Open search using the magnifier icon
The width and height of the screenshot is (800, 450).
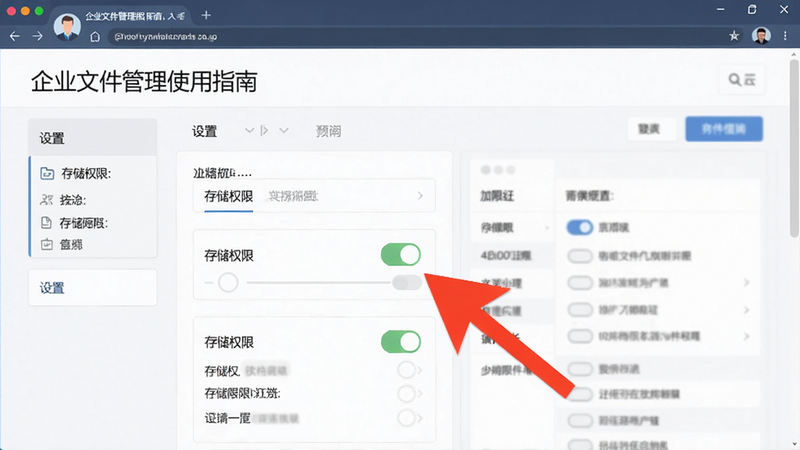click(x=734, y=80)
